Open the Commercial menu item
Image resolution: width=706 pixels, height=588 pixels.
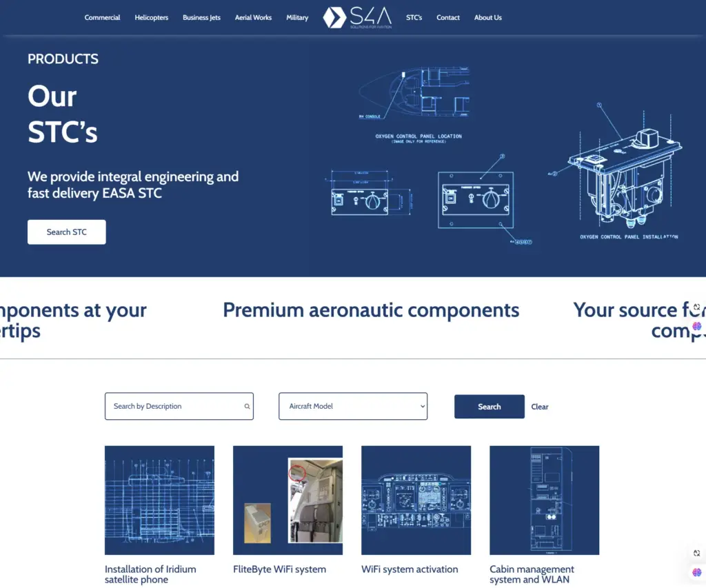point(102,18)
